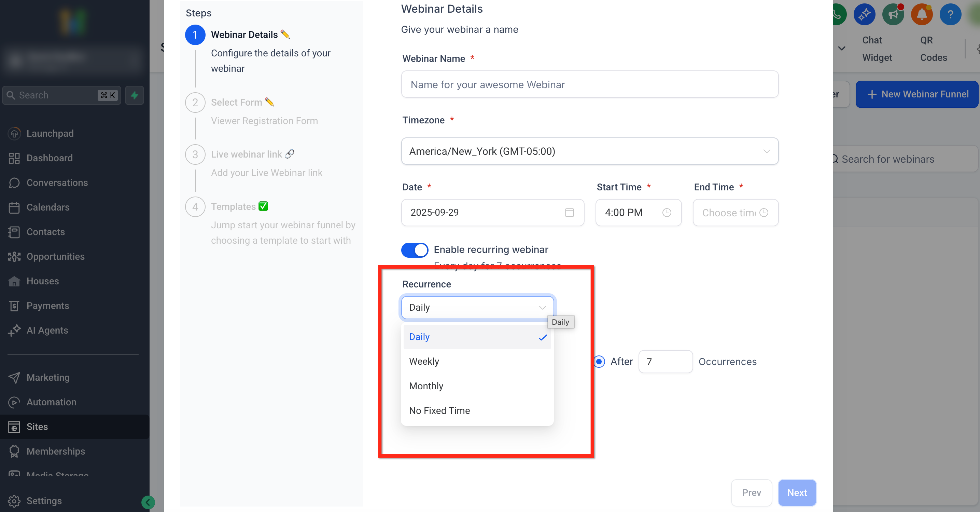The image size is (980, 512).
Task: Pick the Monthly recurrence option
Action: coord(426,386)
